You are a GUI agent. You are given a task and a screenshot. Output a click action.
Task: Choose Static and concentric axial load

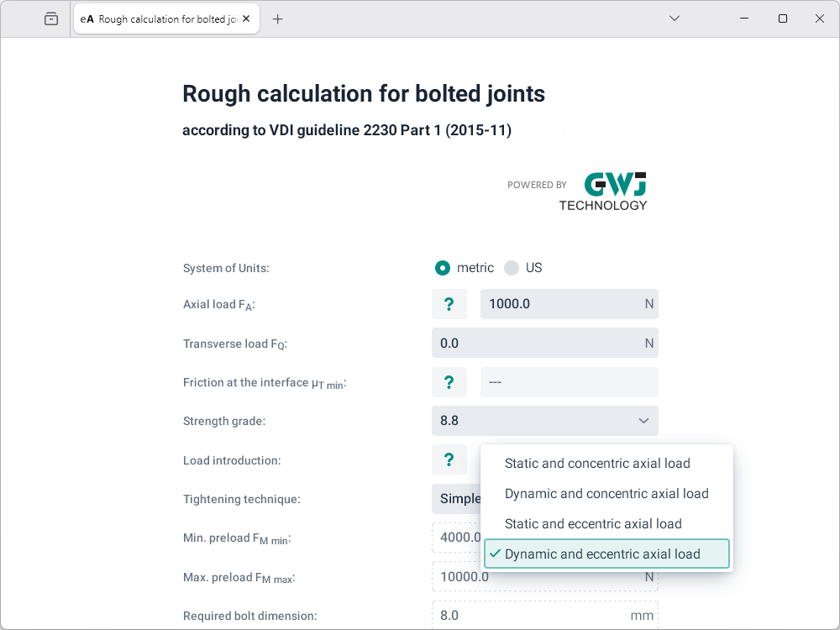pos(597,464)
